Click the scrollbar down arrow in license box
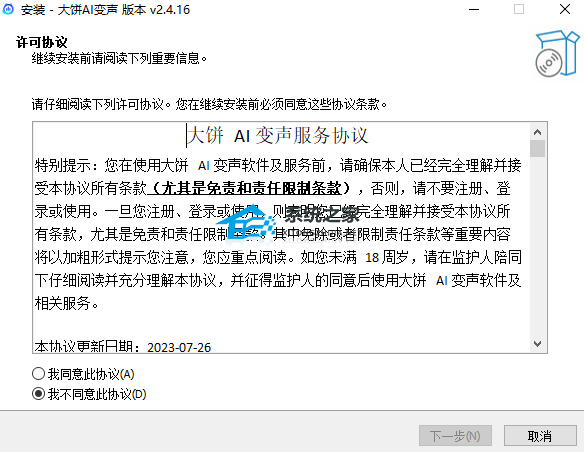The height and width of the screenshot is (452, 584). (x=537, y=344)
